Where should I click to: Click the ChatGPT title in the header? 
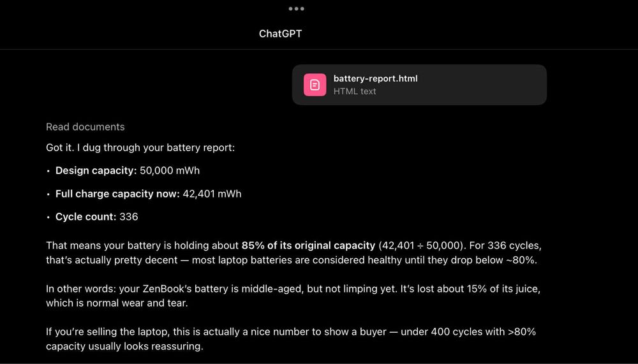pyautogui.click(x=280, y=34)
